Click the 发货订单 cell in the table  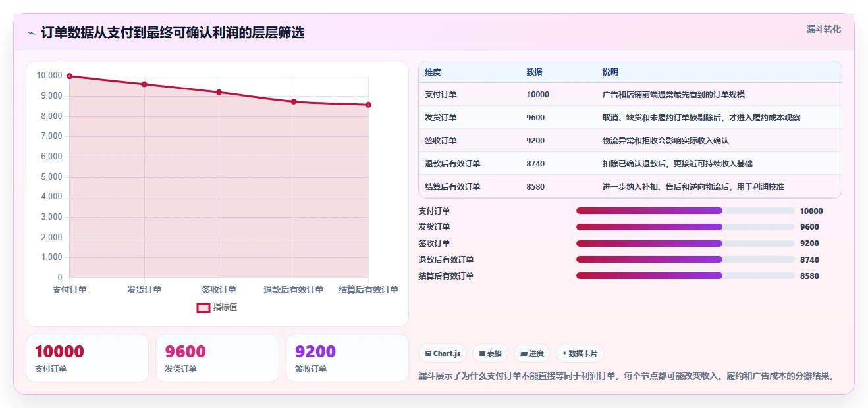[441, 118]
